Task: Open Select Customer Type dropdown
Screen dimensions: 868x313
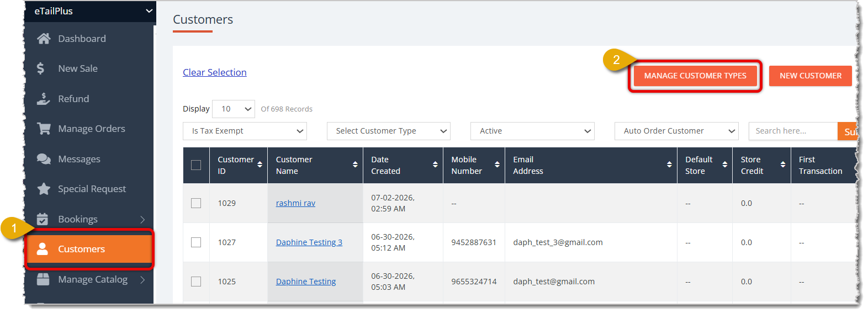Action: [389, 131]
